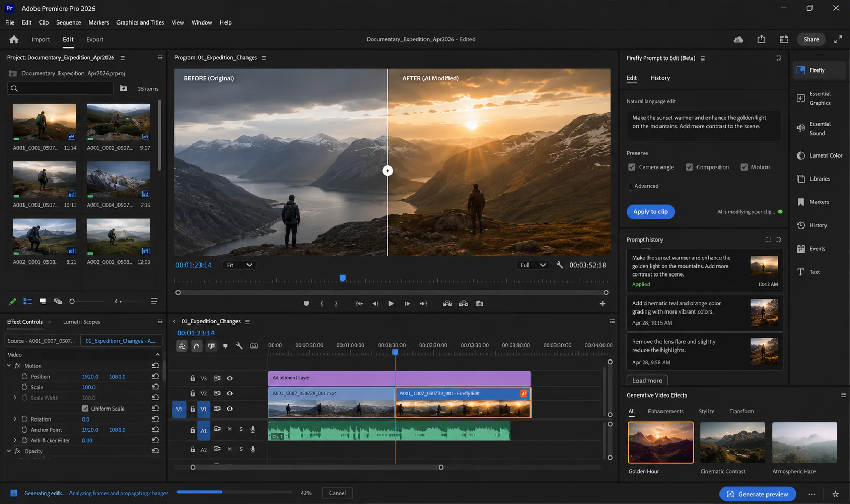The width and height of the screenshot is (850, 504).
Task: Lock track V3
Action: click(x=193, y=378)
